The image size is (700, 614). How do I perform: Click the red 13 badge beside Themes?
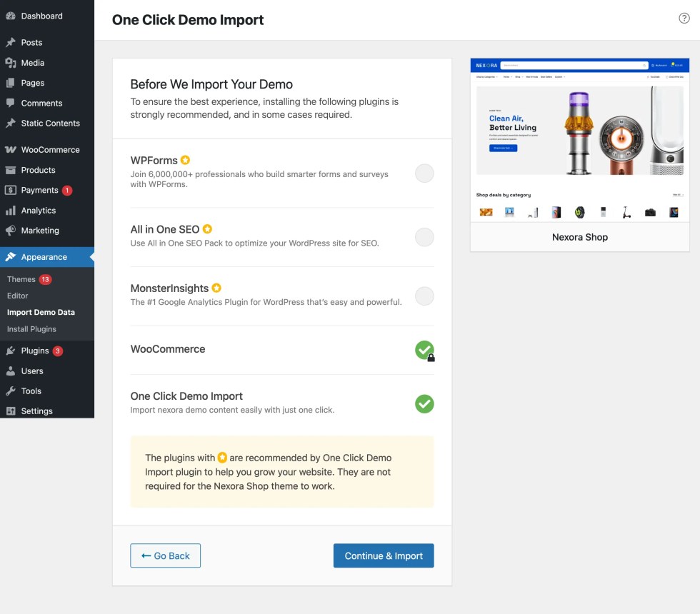[x=45, y=279]
